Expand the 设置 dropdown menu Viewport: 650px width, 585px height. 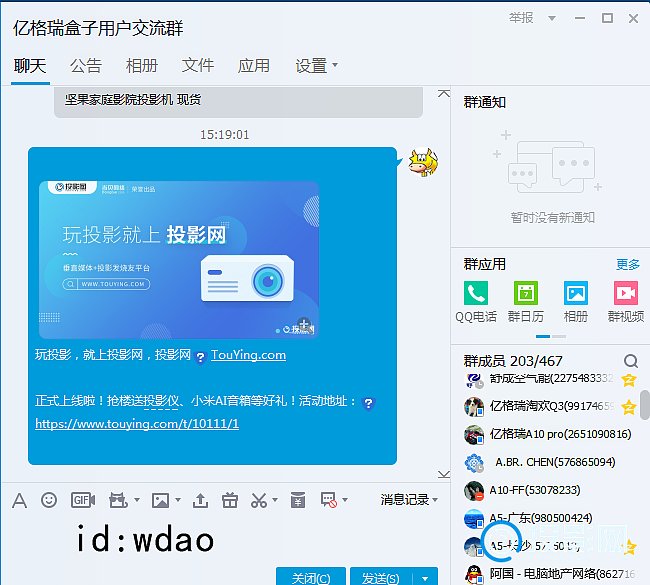[335, 65]
